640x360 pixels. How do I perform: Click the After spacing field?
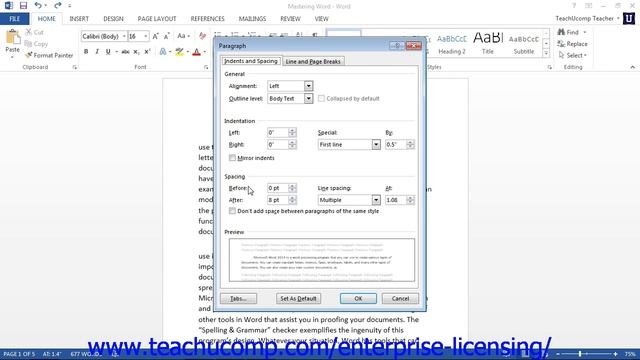278,200
